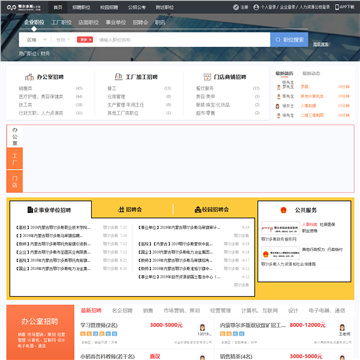
Task: Click the 注册 register icon
Action: pyautogui.click(x=236, y=7)
